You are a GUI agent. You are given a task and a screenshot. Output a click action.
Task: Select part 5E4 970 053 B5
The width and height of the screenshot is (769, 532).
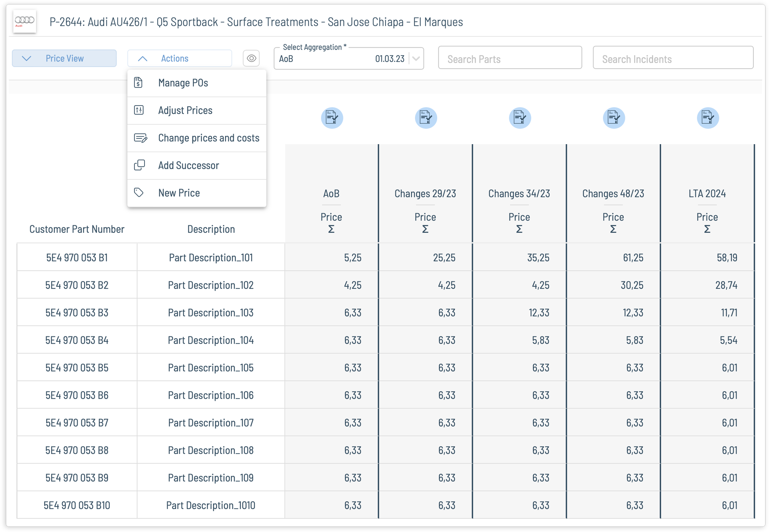[77, 368]
